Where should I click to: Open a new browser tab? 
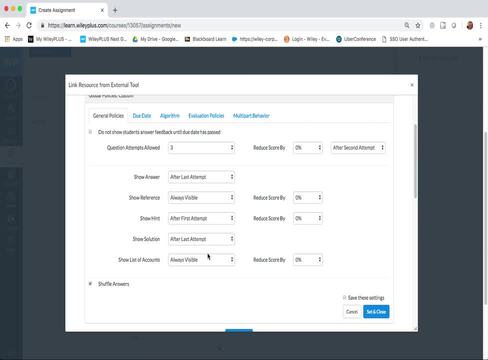pyautogui.click(x=115, y=10)
